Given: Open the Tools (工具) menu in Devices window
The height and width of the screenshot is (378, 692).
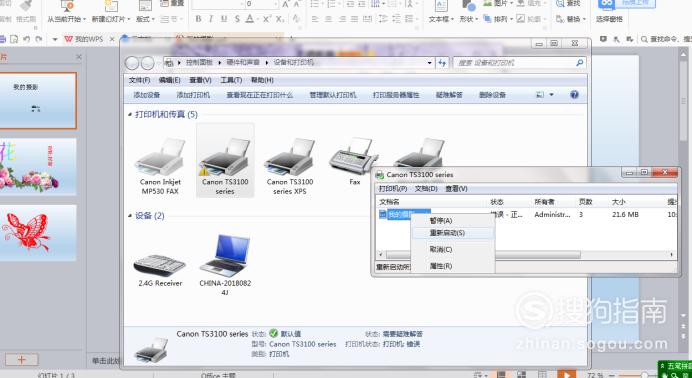Looking at the screenshot, I should [231, 80].
